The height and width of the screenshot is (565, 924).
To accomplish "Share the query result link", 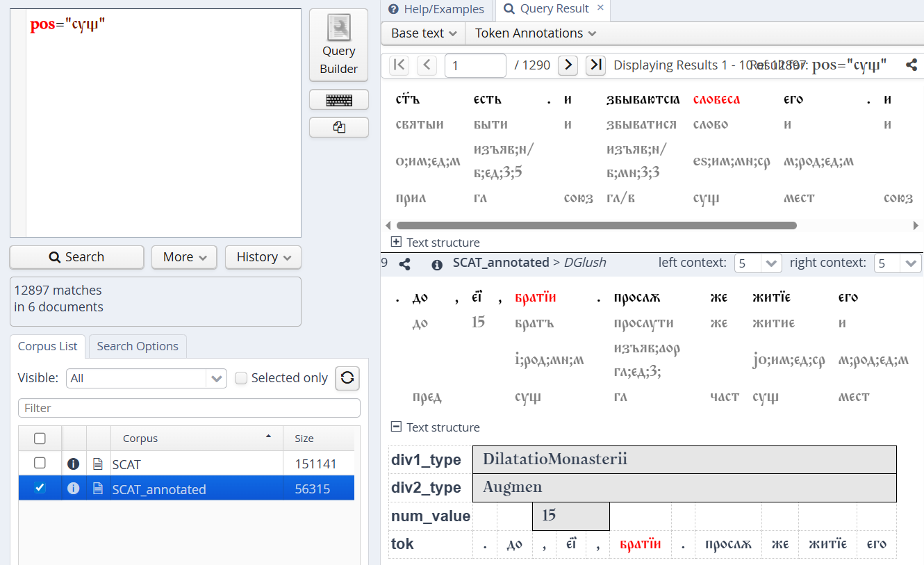I will pos(911,65).
